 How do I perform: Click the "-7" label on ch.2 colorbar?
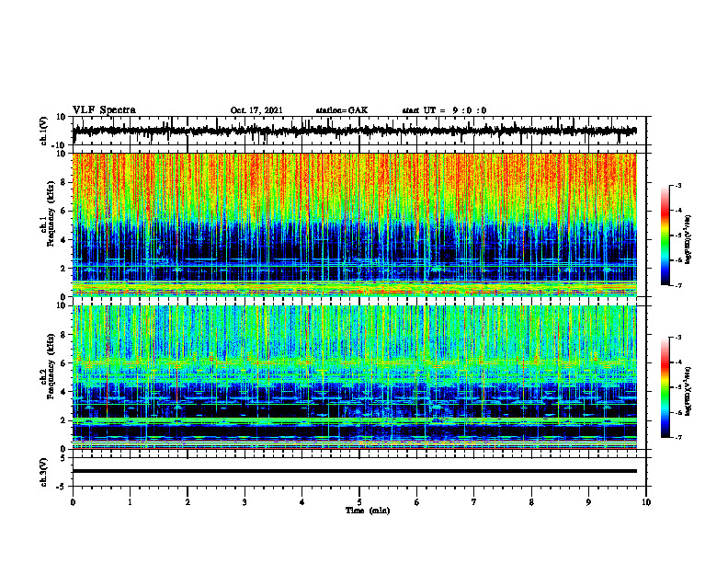coord(678,437)
